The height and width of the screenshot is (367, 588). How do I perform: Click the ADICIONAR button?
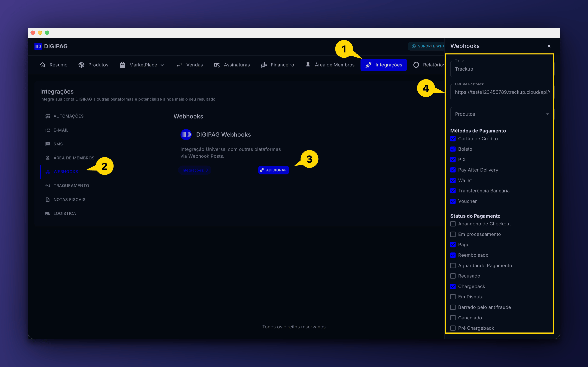pos(274,170)
